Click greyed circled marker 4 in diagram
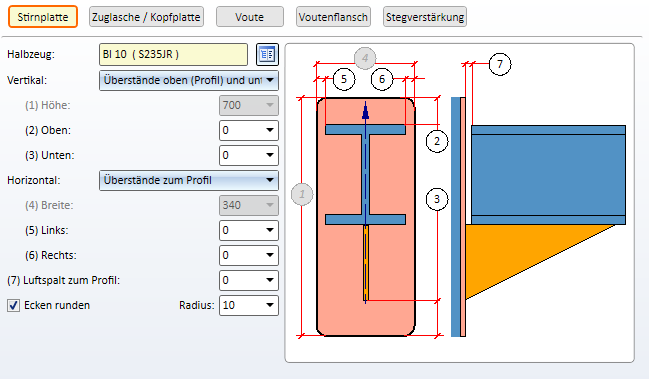Image resolution: width=649 pixels, height=379 pixels. (x=365, y=58)
